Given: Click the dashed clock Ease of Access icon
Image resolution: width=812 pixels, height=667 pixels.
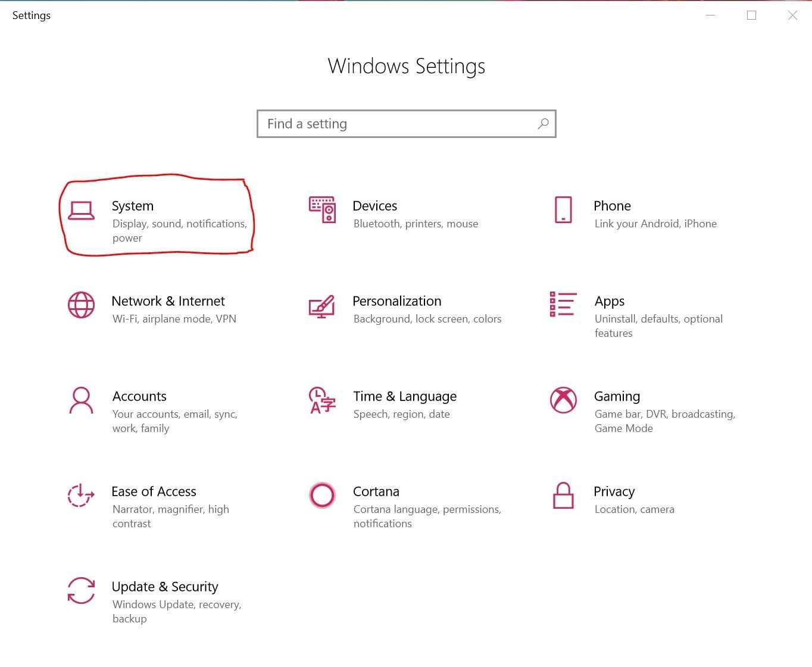Looking at the screenshot, I should (81, 495).
